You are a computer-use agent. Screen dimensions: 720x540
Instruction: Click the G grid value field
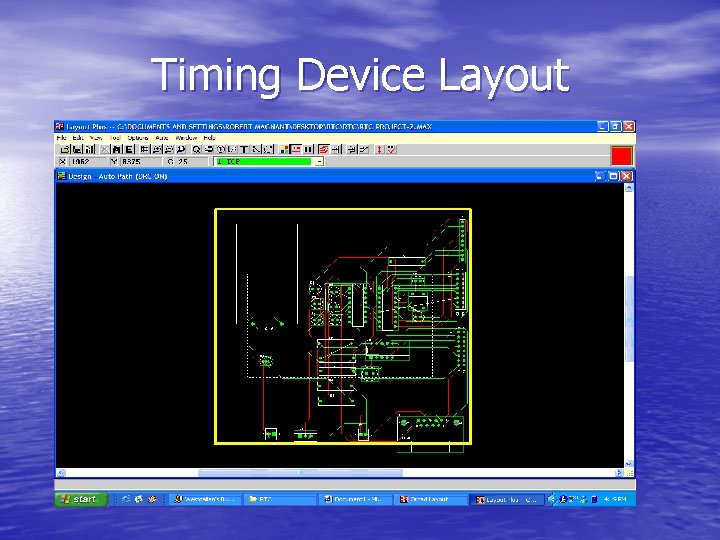click(192, 162)
